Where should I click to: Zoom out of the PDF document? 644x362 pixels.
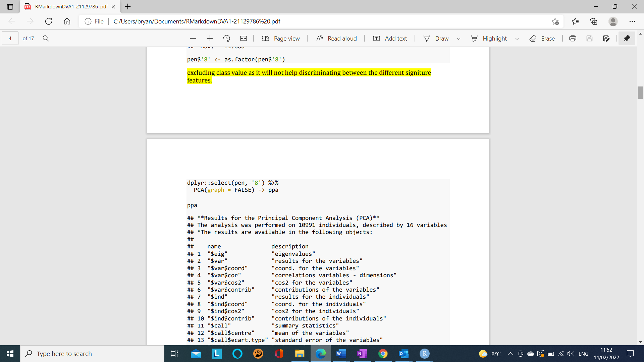click(x=193, y=38)
